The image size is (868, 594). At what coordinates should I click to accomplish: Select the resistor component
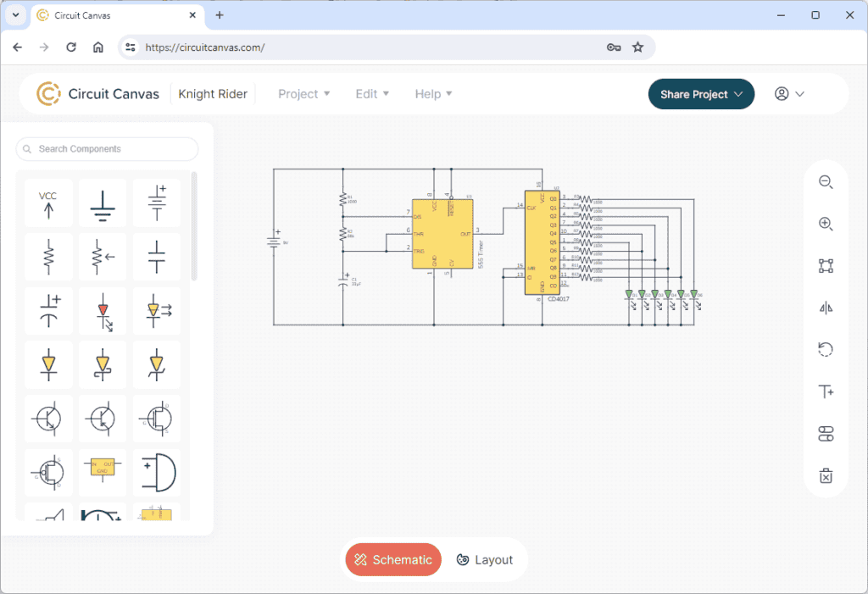pos(48,257)
